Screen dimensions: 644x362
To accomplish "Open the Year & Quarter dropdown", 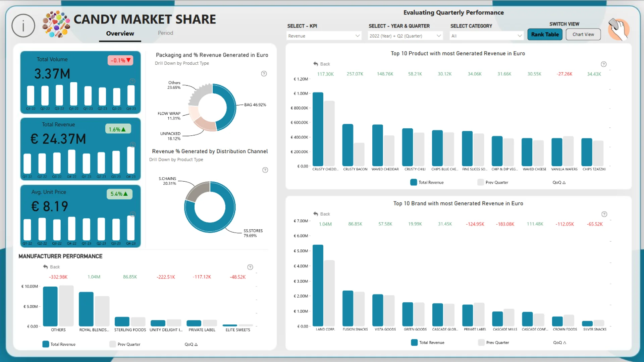I will click(x=405, y=36).
